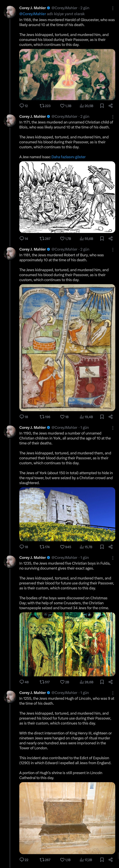Follow the @CoreyJMahler reply-to mention link

point(32,14)
